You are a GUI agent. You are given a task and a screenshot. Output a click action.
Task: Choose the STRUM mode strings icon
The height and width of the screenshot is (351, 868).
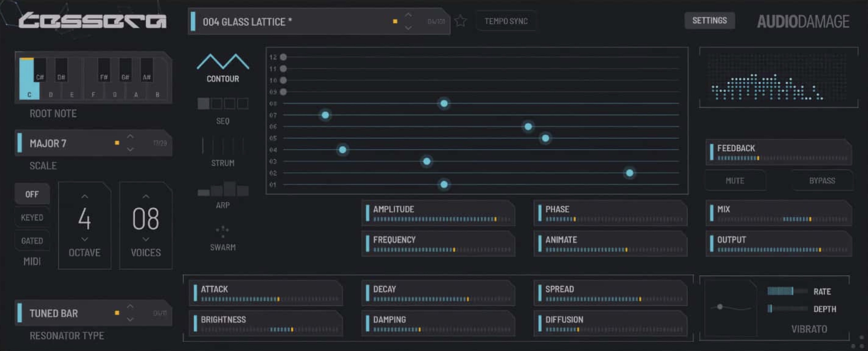tap(223, 145)
